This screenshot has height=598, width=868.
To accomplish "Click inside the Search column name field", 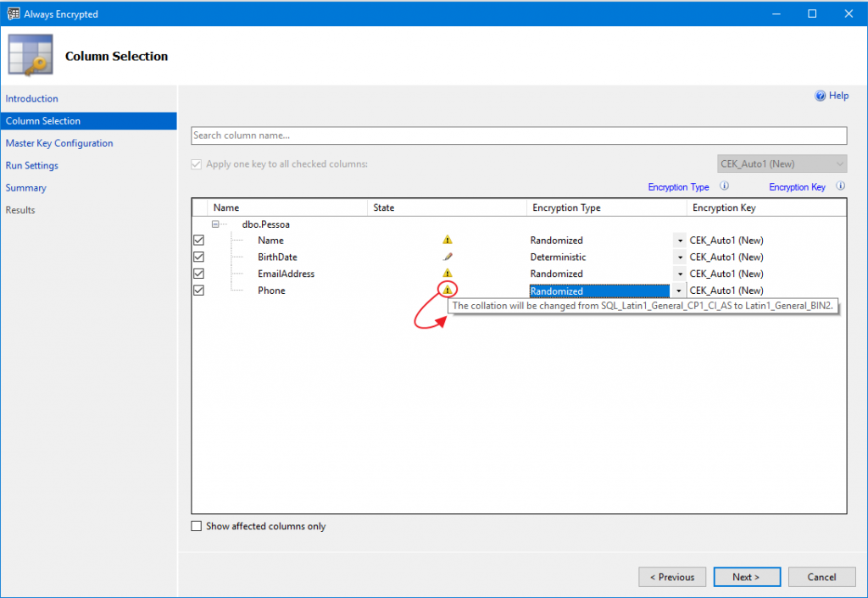I will tap(519, 136).
